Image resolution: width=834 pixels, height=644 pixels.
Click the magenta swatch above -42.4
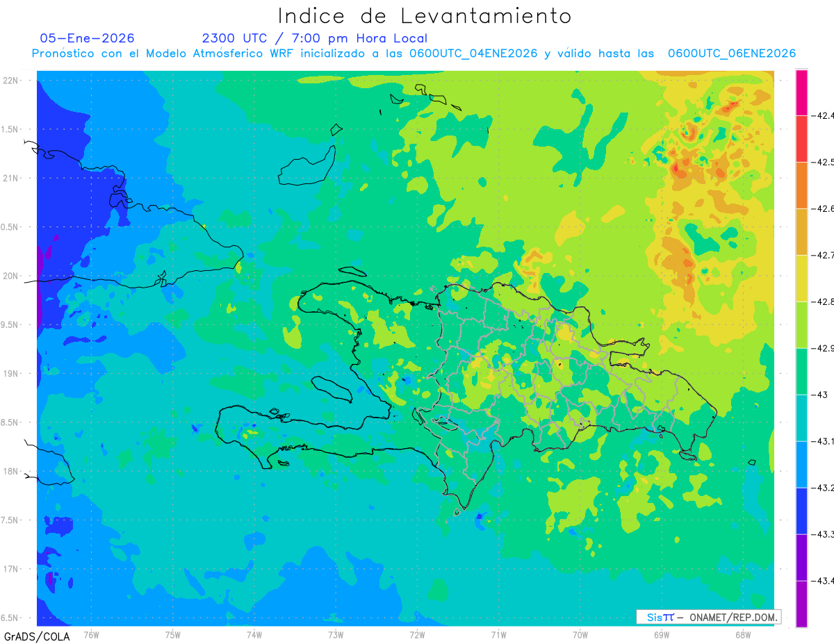coord(801,92)
